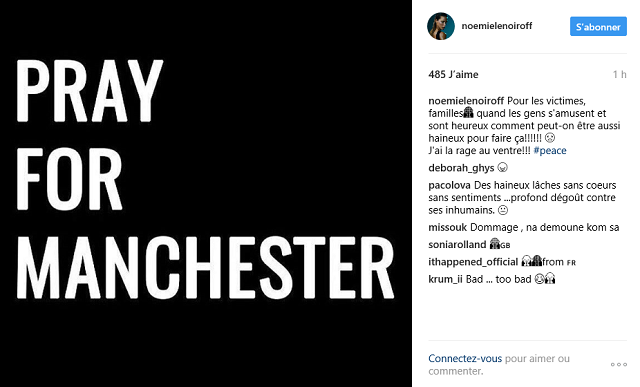The width and height of the screenshot is (640, 387).
Task: Click the praying emoji beside soniarolland
Action: coord(495,244)
